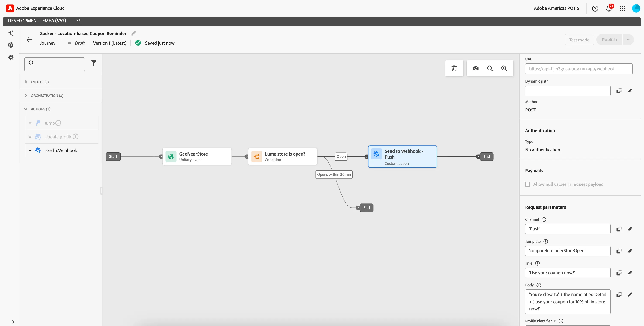Viewport: 644px width, 326px height.
Task: Open the reporting circle icon in left sidebar
Action: point(11,45)
